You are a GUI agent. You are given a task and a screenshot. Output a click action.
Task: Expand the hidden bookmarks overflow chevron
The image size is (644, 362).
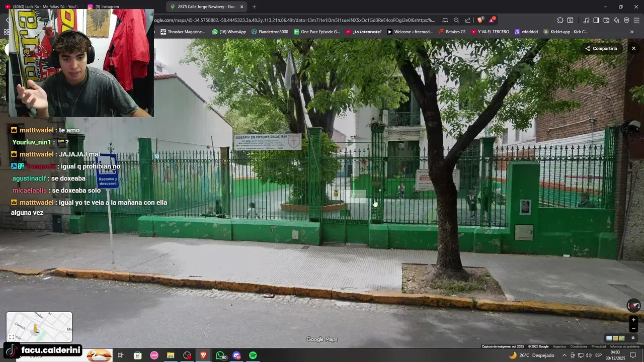[632, 32]
